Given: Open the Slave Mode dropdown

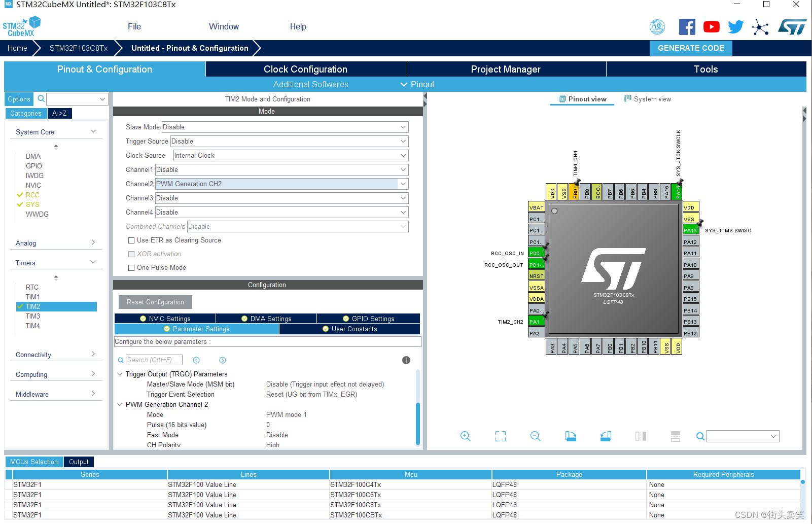Looking at the screenshot, I should pos(285,127).
